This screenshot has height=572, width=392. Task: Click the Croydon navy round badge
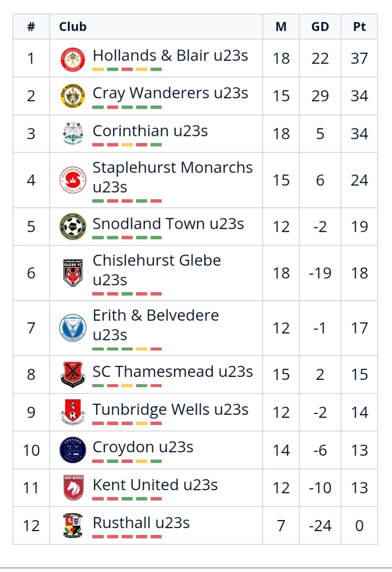click(x=73, y=450)
